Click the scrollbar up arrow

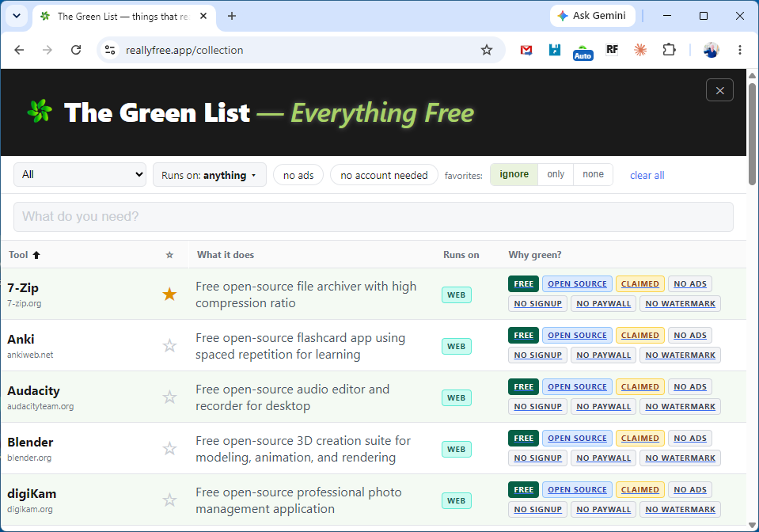752,75
